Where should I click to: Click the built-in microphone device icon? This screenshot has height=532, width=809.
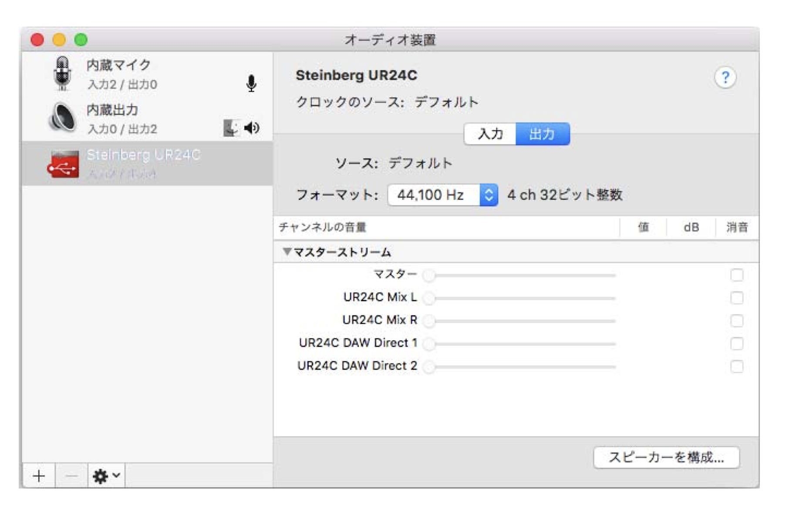coord(63,73)
